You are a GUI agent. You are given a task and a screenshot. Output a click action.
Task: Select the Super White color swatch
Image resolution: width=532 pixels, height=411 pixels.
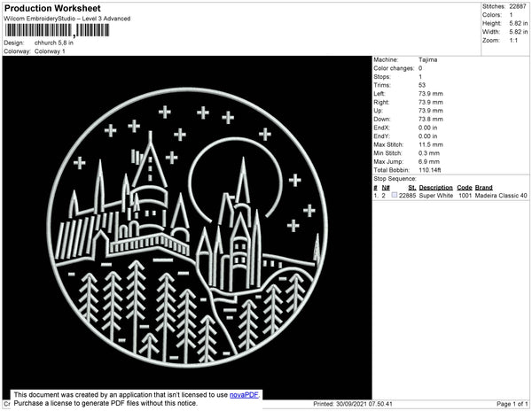point(395,195)
